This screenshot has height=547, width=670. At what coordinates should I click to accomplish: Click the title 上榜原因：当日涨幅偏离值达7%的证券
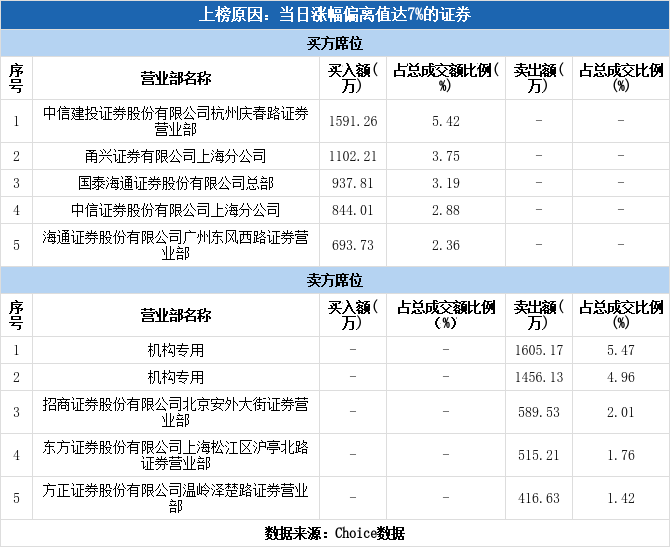coord(335,15)
